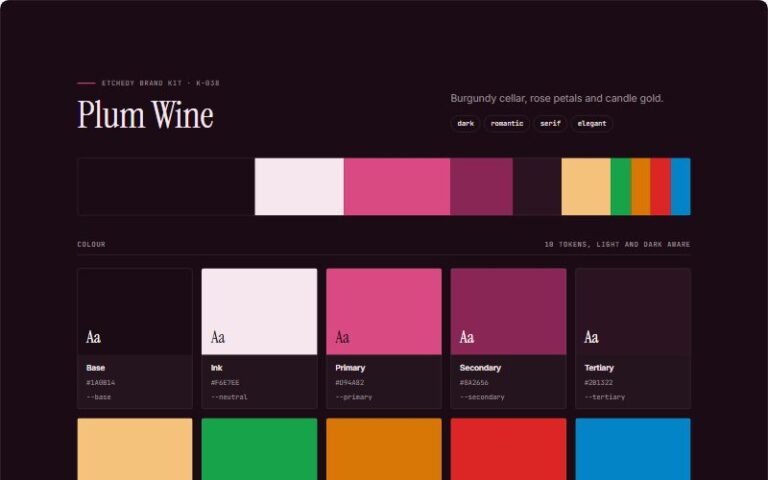This screenshot has height=480, width=768.
Task: Click the "10 TOKENS, LIGHT AND DARK AWARE" text
Action: pos(617,244)
